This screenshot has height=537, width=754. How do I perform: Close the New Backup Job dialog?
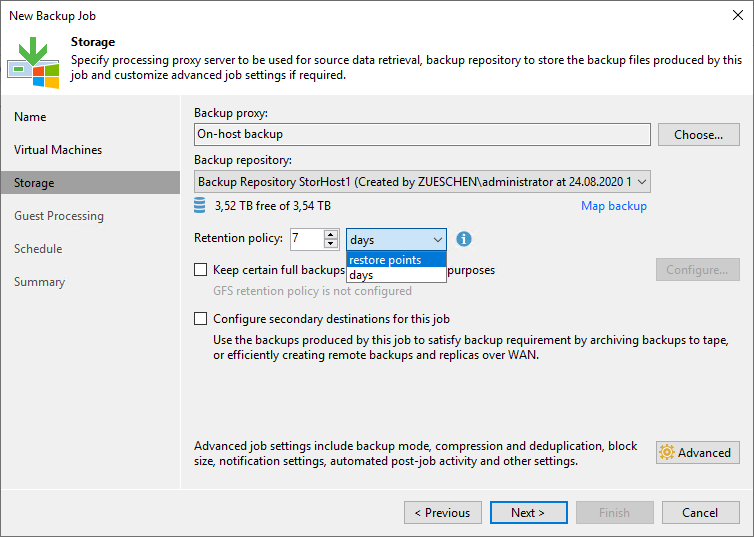(738, 15)
